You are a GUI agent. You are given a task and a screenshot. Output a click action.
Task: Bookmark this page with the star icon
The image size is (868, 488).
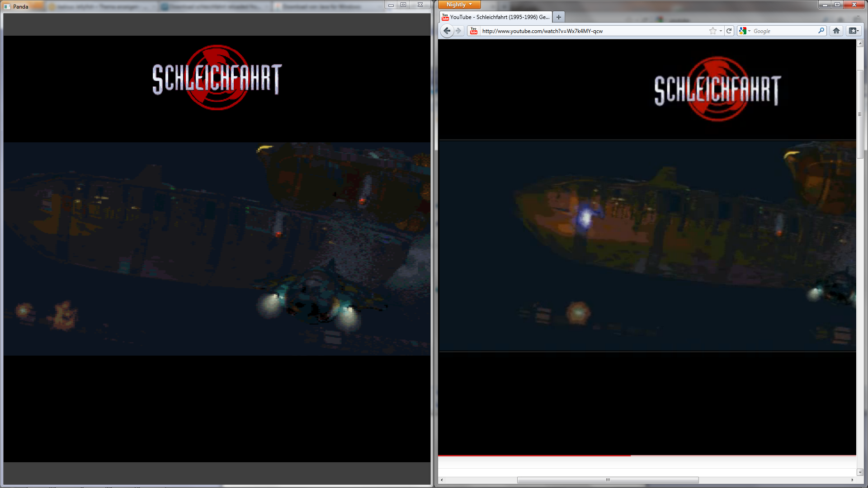click(712, 31)
